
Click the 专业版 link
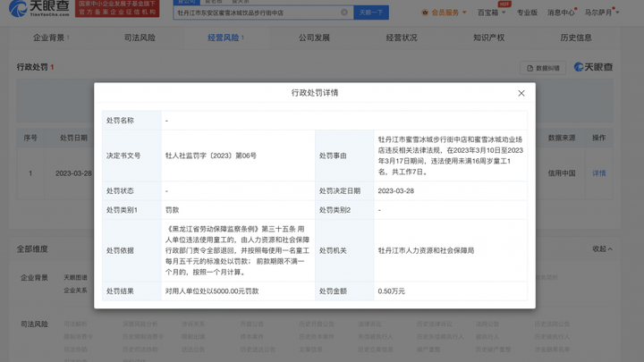coord(527,13)
